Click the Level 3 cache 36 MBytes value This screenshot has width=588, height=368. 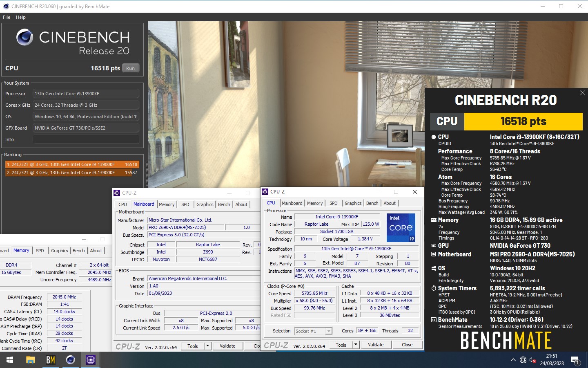click(390, 315)
